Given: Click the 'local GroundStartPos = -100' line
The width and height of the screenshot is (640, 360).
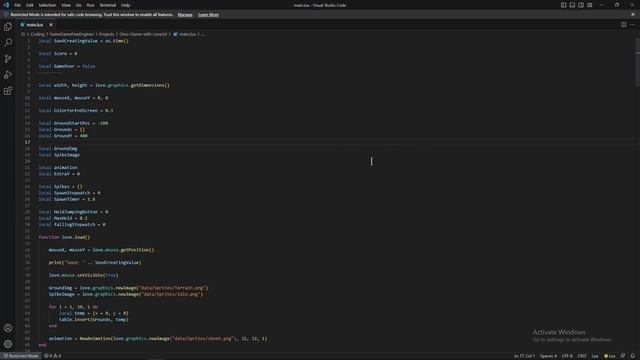Looking at the screenshot, I should coord(73,123).
